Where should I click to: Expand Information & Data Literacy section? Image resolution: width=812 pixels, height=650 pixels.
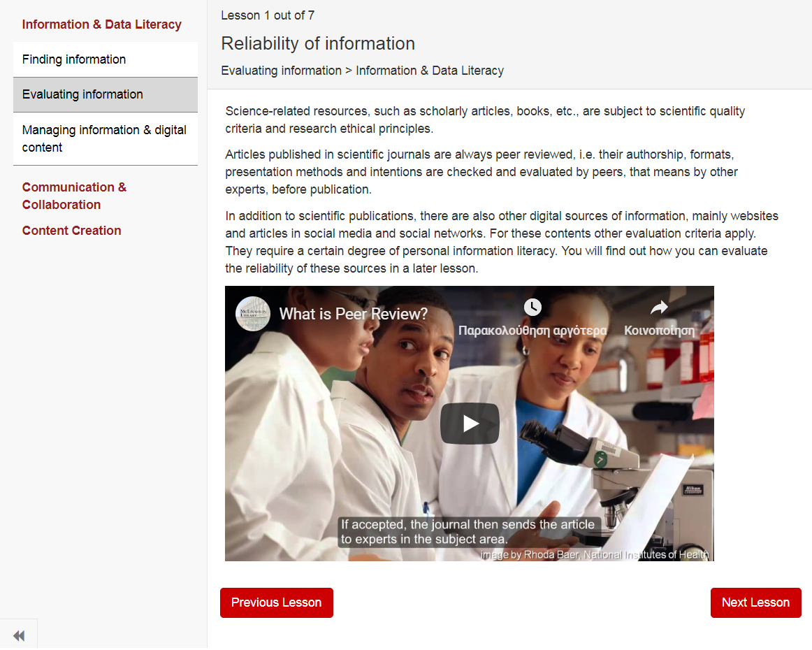coord(101,24)
